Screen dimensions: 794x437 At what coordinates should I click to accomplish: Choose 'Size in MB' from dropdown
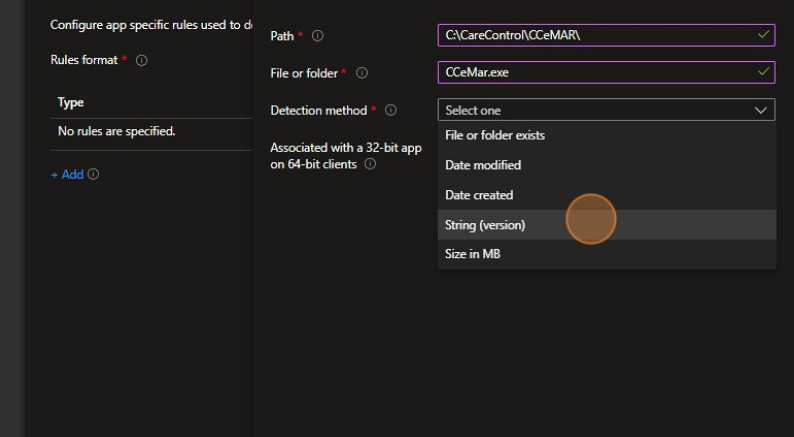(x=473, y=254)
